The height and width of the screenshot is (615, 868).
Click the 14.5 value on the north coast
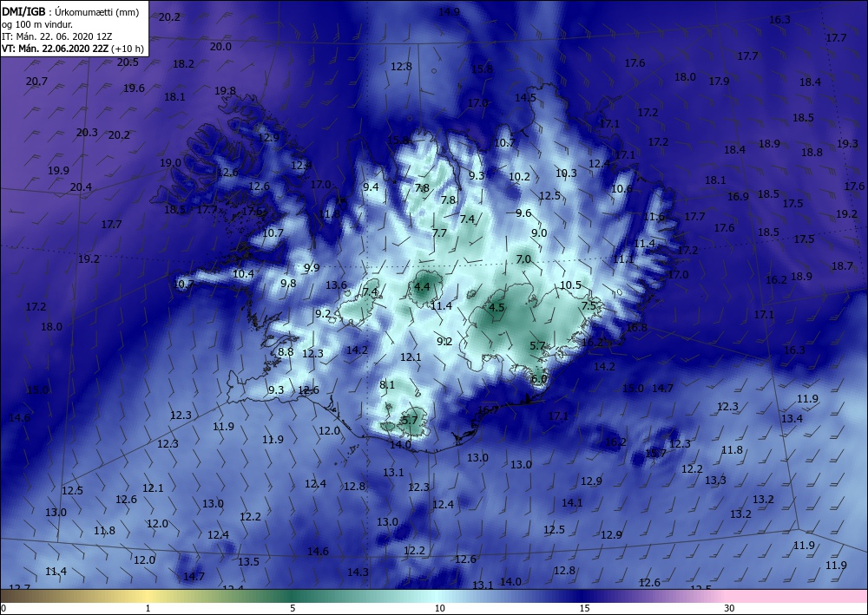525,97
